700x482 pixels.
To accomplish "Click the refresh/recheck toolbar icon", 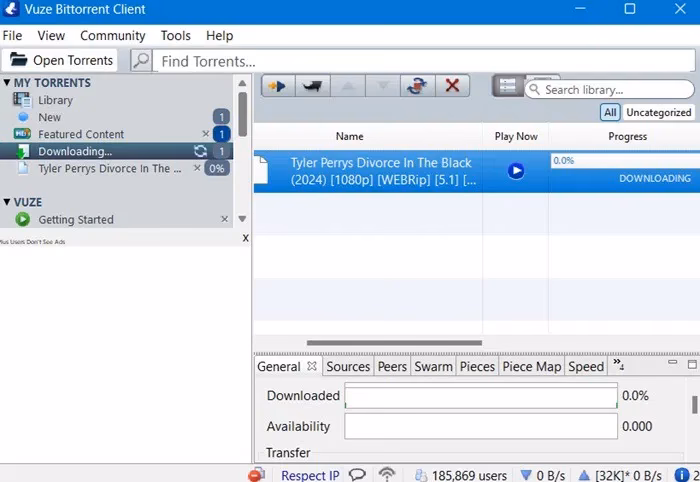I will [417, 86].
